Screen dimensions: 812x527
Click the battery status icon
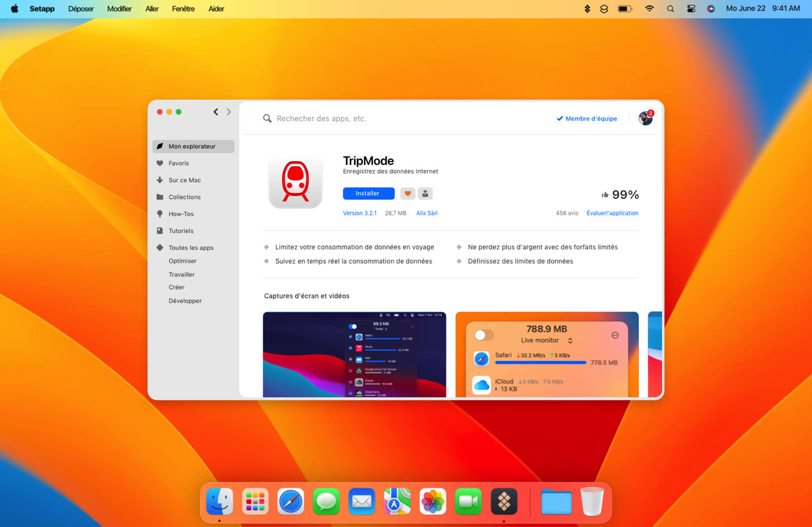pos(625,9)
